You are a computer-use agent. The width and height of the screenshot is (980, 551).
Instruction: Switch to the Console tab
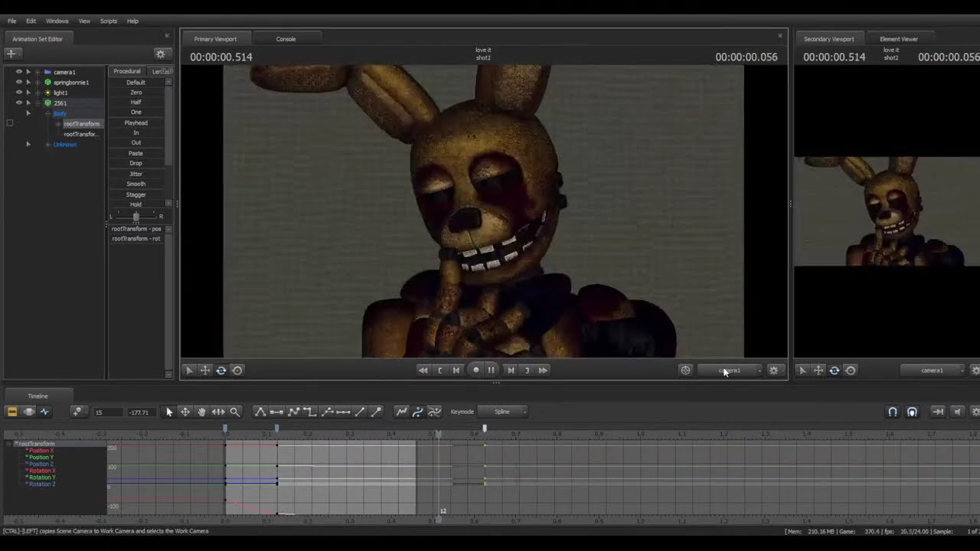[286, 39]
